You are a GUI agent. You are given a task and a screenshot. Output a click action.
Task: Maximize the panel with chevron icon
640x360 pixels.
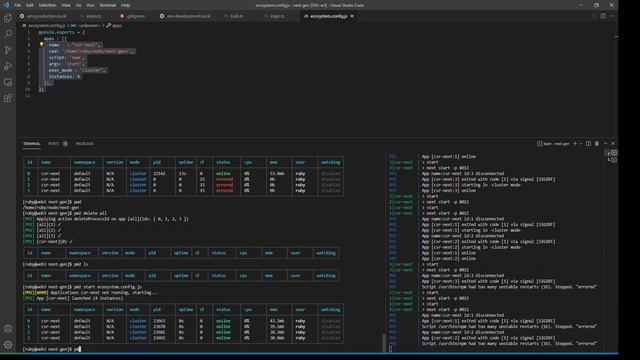[x=605, y=144]
